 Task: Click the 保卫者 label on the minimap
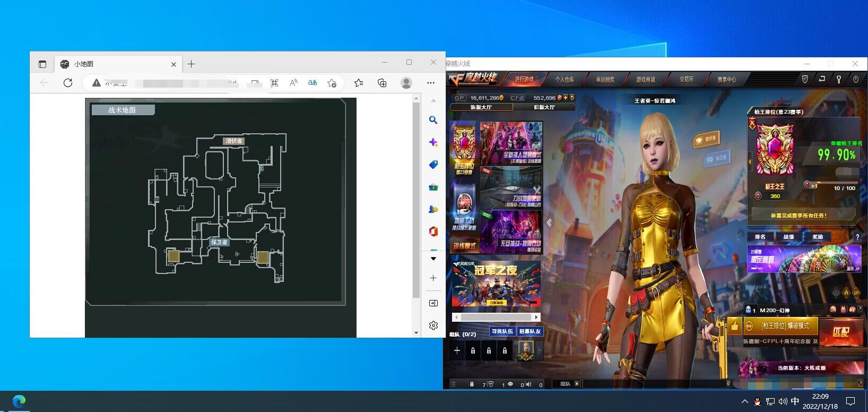pos(219,242)
